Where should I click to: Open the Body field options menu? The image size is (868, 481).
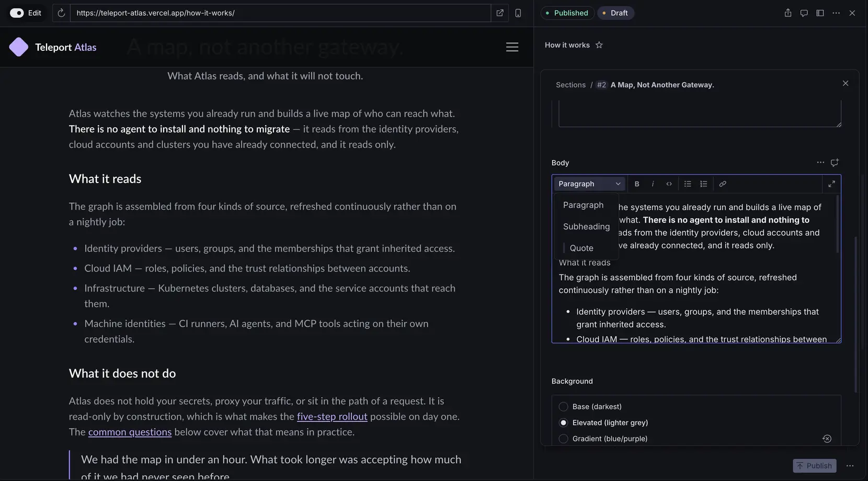820,163
